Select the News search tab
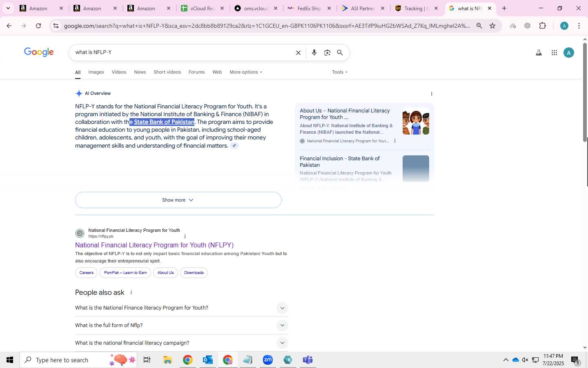The image size is (588, 368). (x=140, y=72)
